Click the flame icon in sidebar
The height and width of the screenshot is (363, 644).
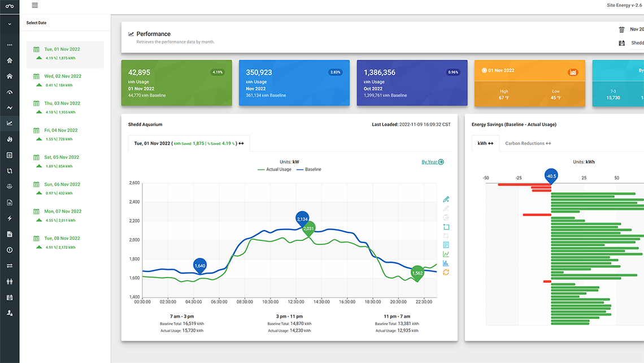click(x=10, y=139)
